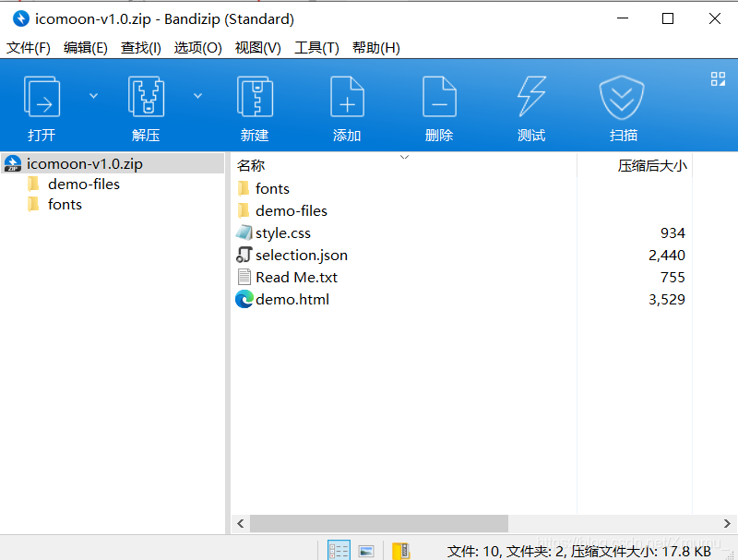Open the 编辑(E) menu
The width and height of the screenshot is (738, 560).
point(85,48)
